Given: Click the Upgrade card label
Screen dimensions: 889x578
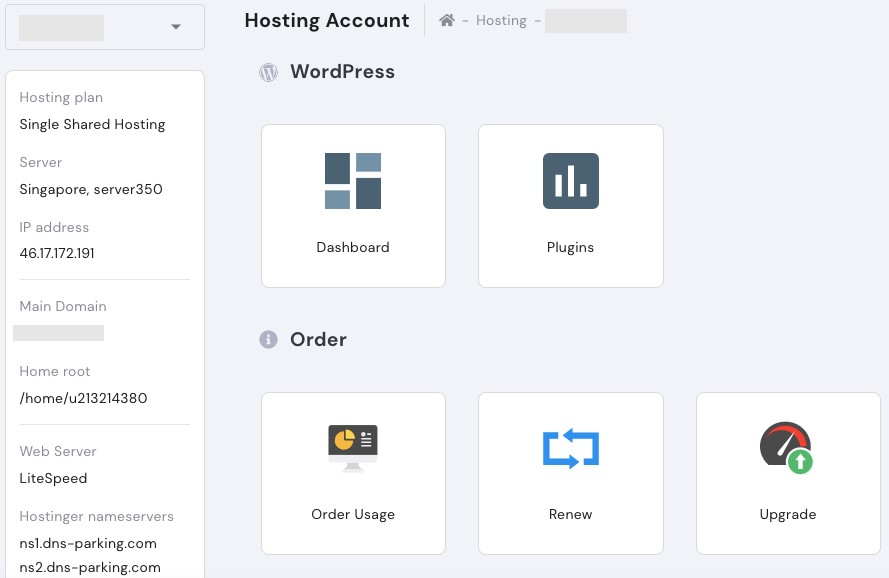Looking at the screenshot, I should coord(788,514).
